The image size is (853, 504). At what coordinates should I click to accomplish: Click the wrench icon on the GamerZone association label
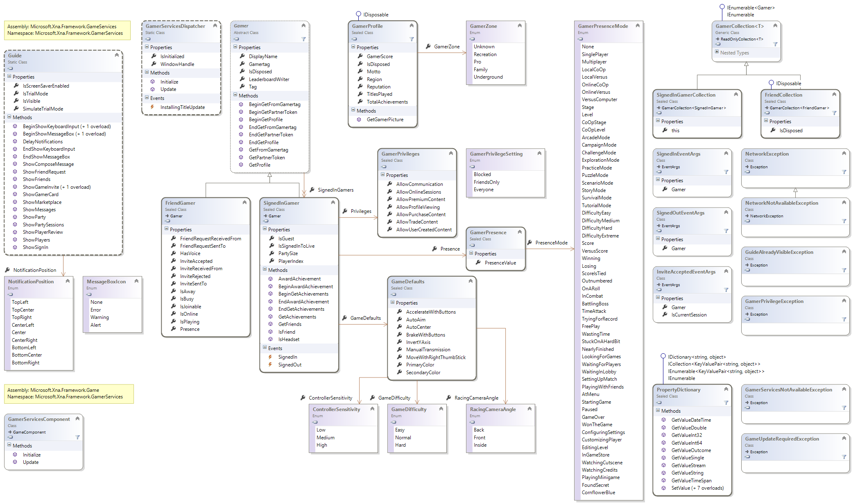pos(428,47)
